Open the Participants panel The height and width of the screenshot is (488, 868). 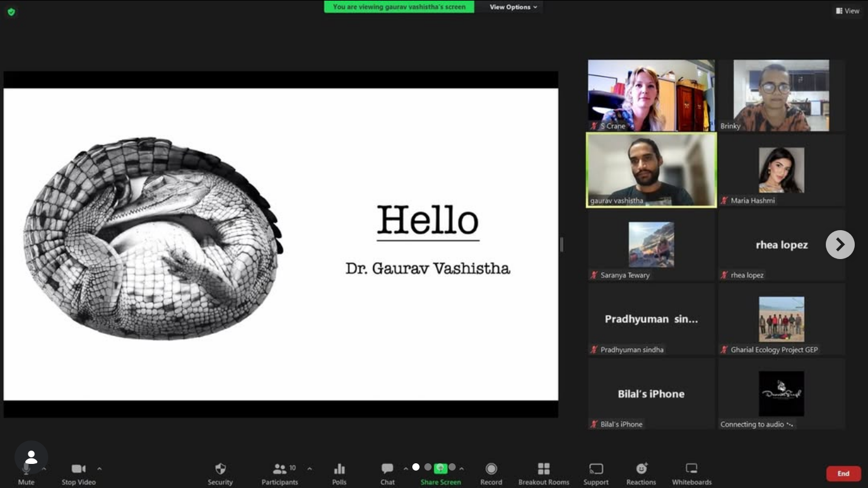pyautogui.click(x=280, y=474)
